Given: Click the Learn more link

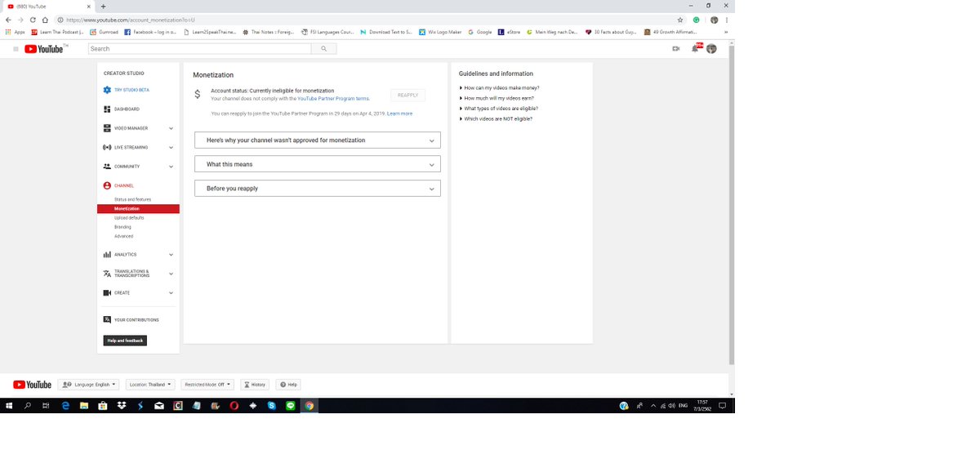Looking at the screenshot, I should (399, 114).
